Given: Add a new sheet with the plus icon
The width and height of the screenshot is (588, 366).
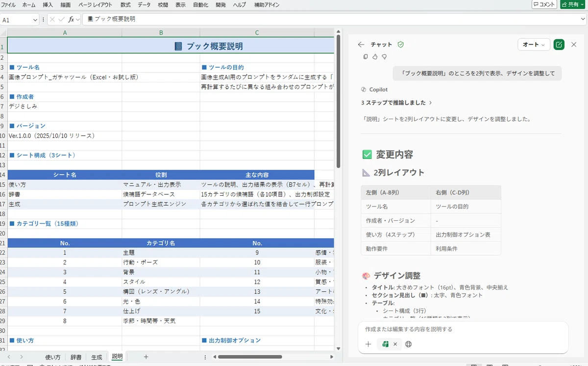Looking at the screenshot, I should pos(146,357).
